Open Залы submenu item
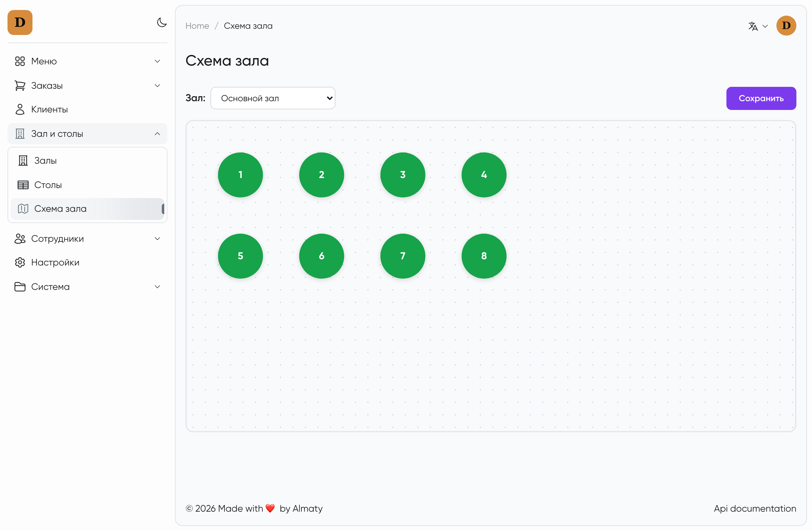Viewport: 812px width, 531px height. 87,161
